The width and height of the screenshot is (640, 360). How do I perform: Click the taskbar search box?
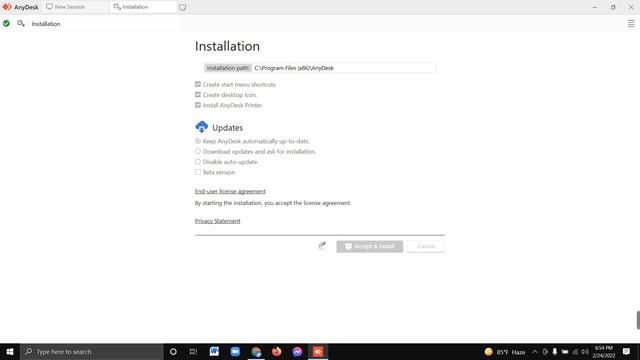pyautogui.click(x=92, y=351)
